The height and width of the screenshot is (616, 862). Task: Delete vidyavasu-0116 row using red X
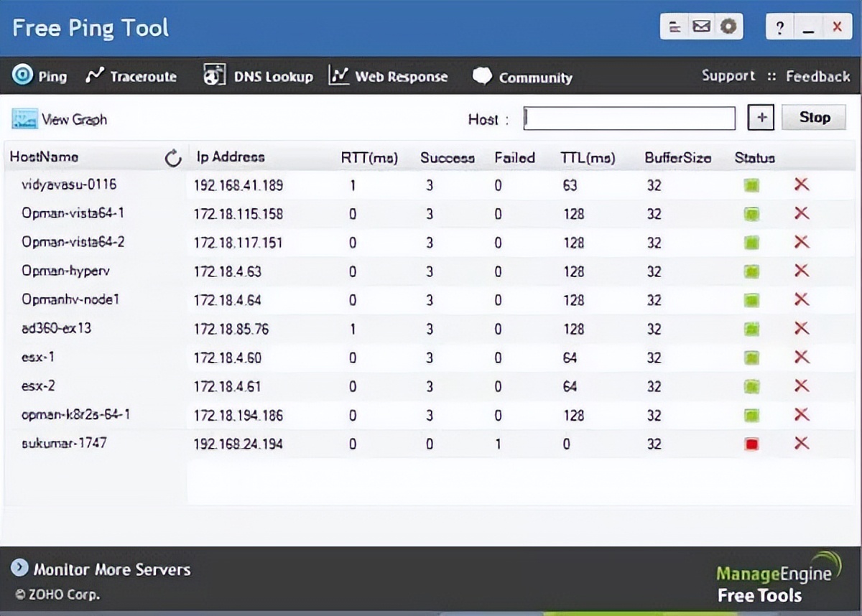point(802,185)
